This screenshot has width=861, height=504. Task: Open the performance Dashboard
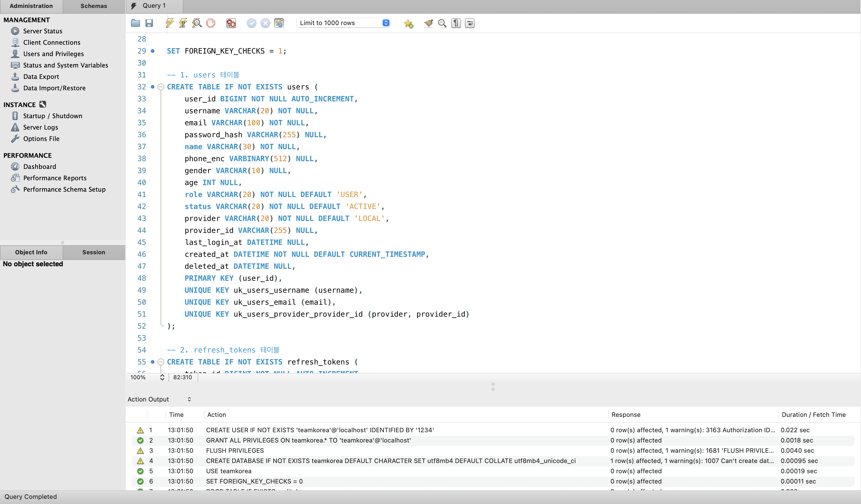coord(39,166)
